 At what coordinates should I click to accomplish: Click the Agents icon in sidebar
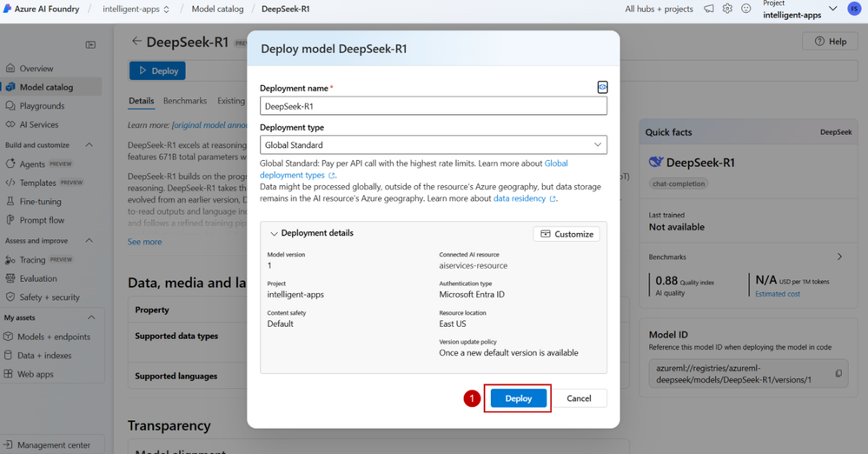(x=10, y=164)
